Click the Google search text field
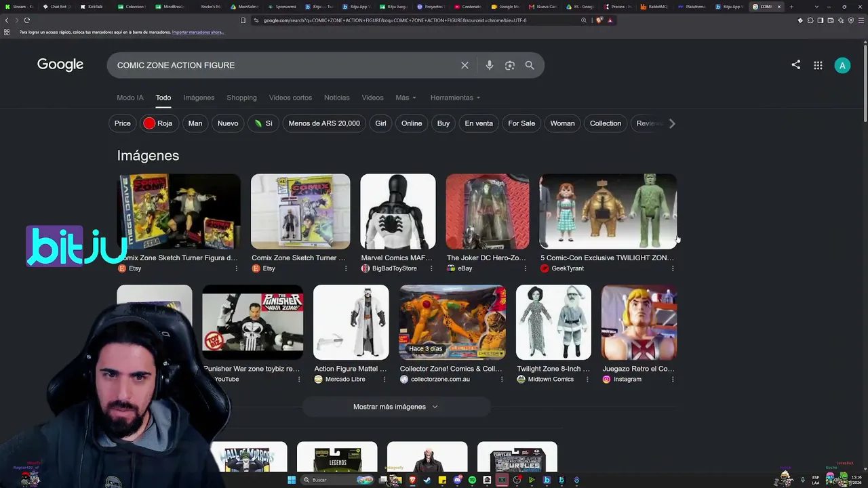868x488 pixels. [285, 65]
